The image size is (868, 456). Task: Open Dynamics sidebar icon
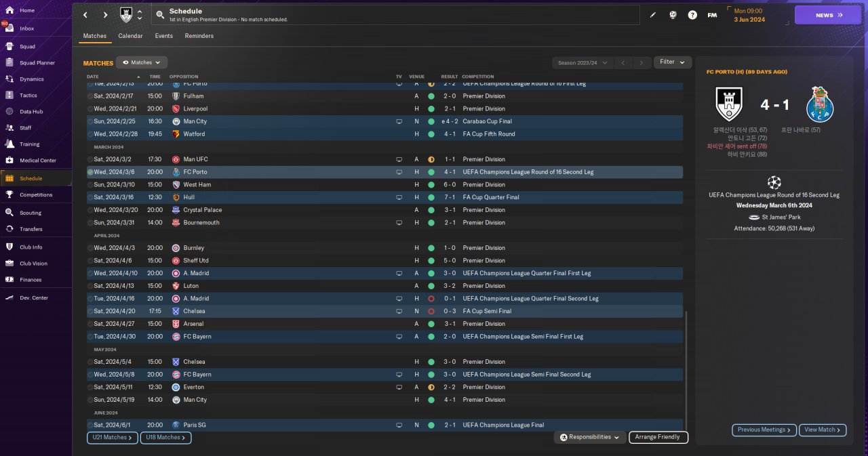[x=9, y=79]
